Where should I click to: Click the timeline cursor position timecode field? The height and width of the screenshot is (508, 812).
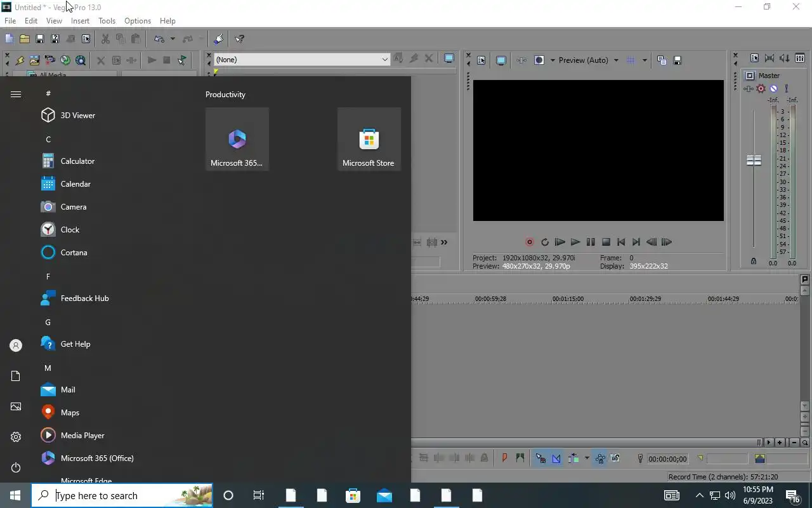667,458
